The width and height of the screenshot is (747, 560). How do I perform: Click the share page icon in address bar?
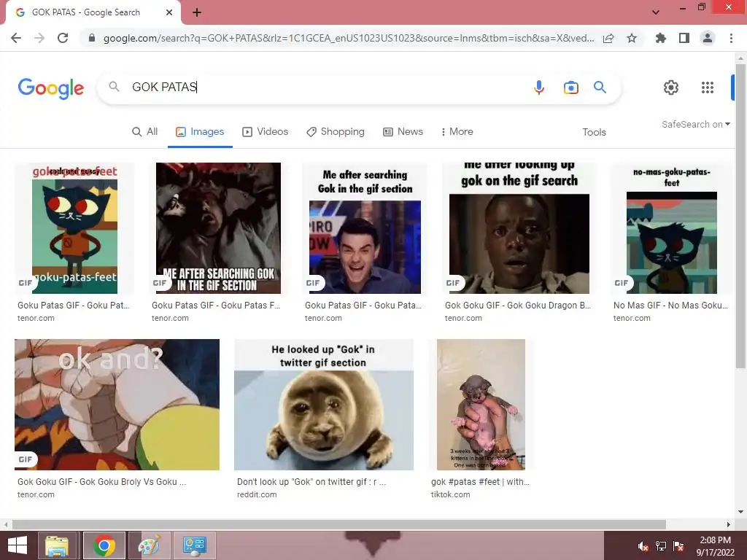click(608, 38)
